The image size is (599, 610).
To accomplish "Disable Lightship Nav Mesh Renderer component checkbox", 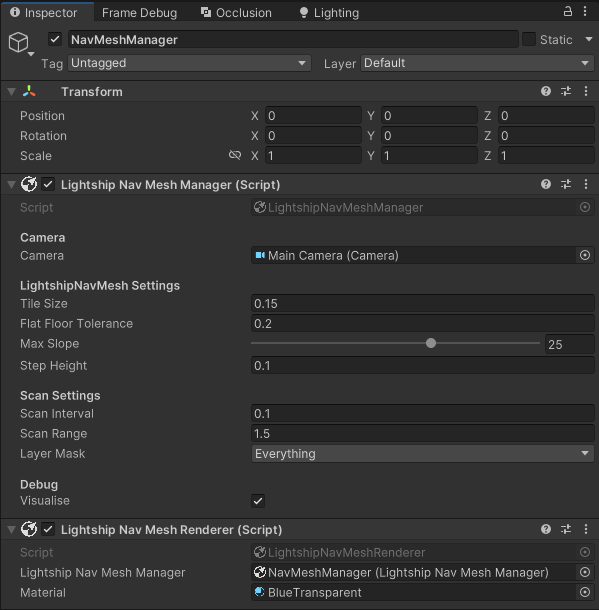I will (x=48, y=529).
